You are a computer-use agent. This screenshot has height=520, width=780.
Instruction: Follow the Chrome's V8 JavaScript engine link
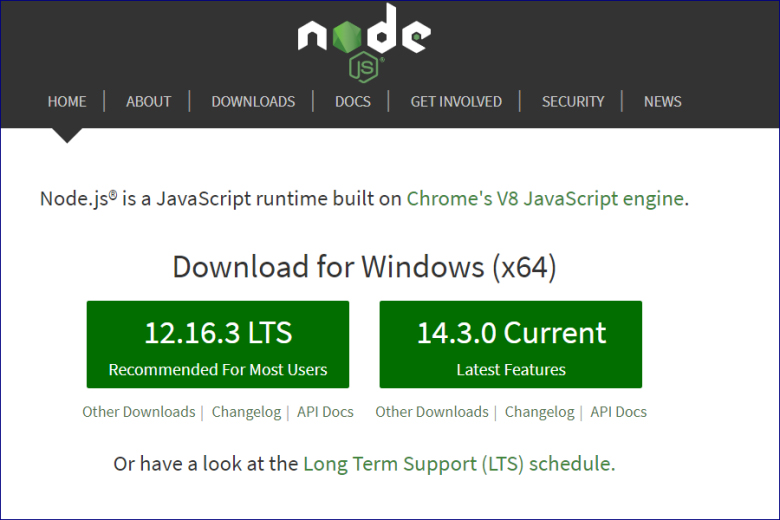(545, 198)
